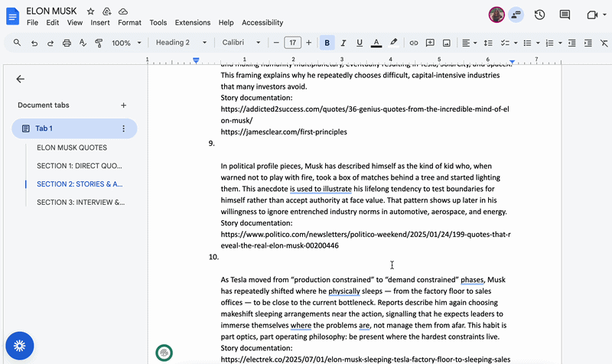The image size is (612, 364).
Task: Open the Help menu
Action: tap(226, 23)
